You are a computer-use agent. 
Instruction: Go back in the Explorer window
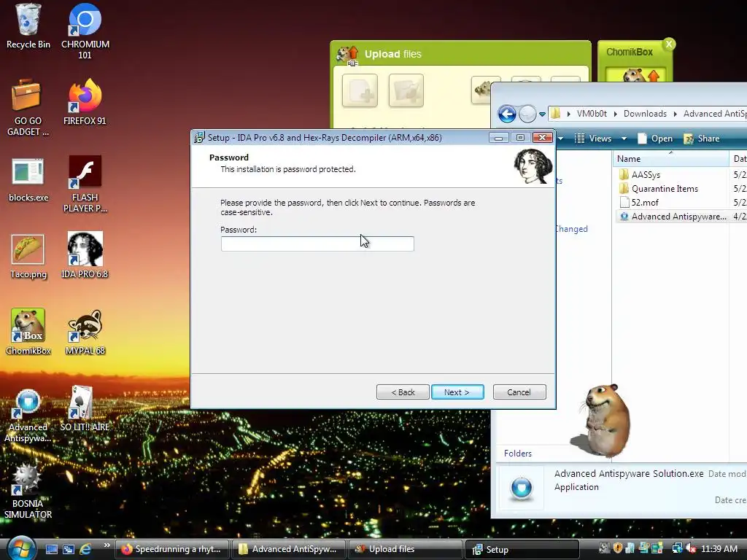point(507,114)
